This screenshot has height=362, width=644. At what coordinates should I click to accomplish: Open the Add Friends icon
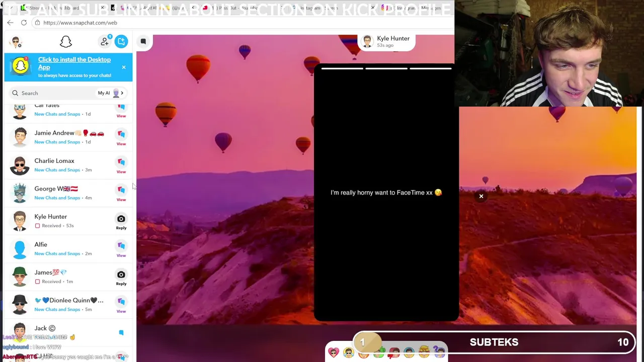[105, 41]
